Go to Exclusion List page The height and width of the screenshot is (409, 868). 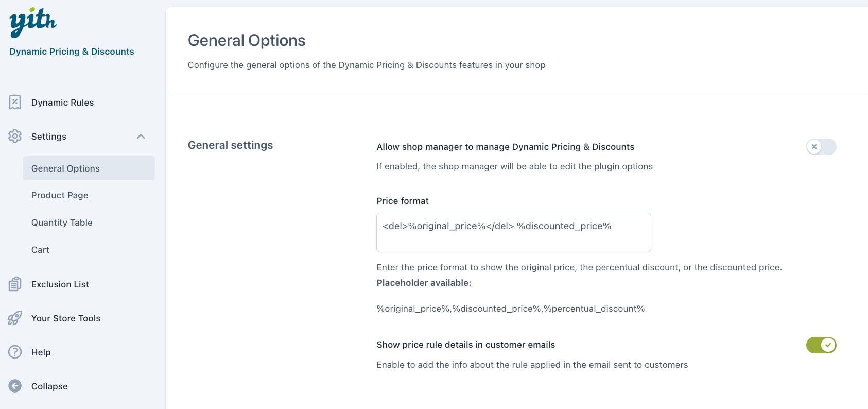coord(60,284)
